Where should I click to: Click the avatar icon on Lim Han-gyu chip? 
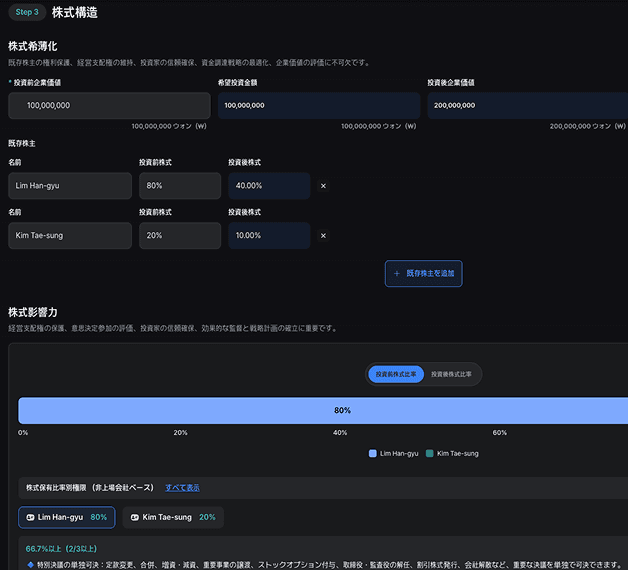(x=30, y=517)
